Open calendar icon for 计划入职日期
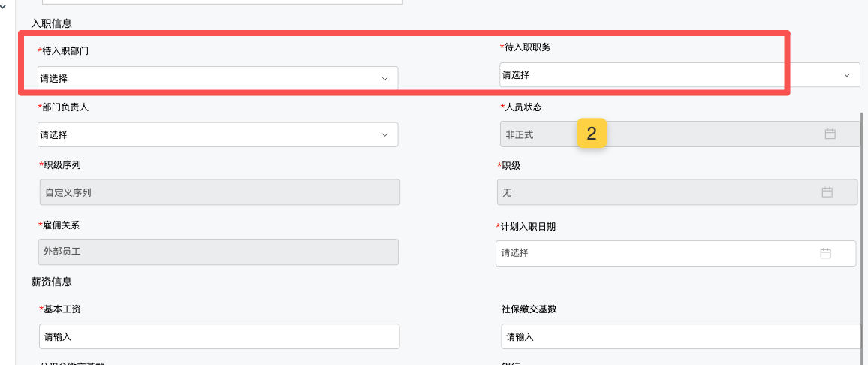Screen dimensions: 868x365 coord(825,254)
